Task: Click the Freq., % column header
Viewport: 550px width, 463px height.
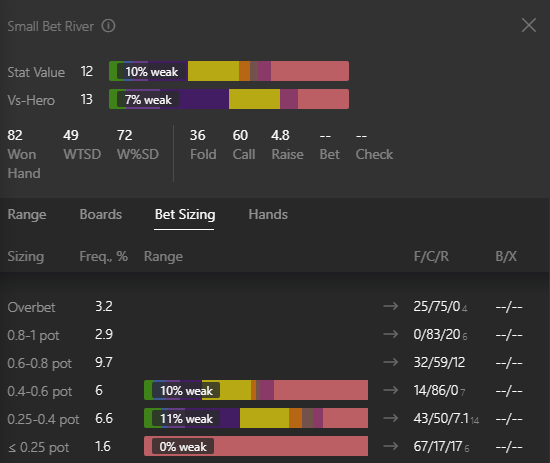Action: 103,256
